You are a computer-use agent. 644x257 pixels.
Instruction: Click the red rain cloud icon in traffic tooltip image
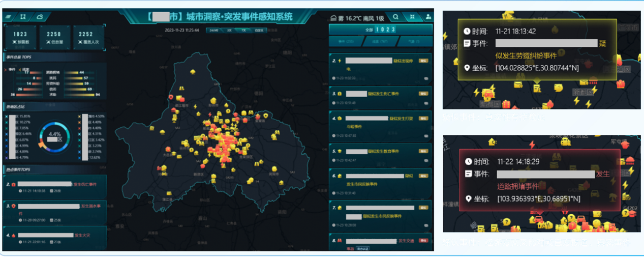tap(629, 160)
